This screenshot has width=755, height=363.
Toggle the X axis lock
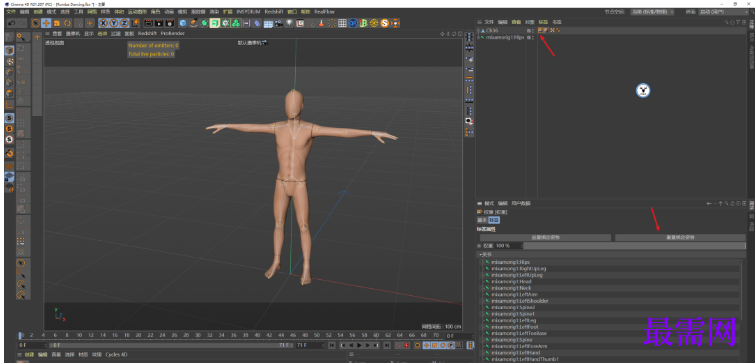pyautogui.click(x=103, y=23)
